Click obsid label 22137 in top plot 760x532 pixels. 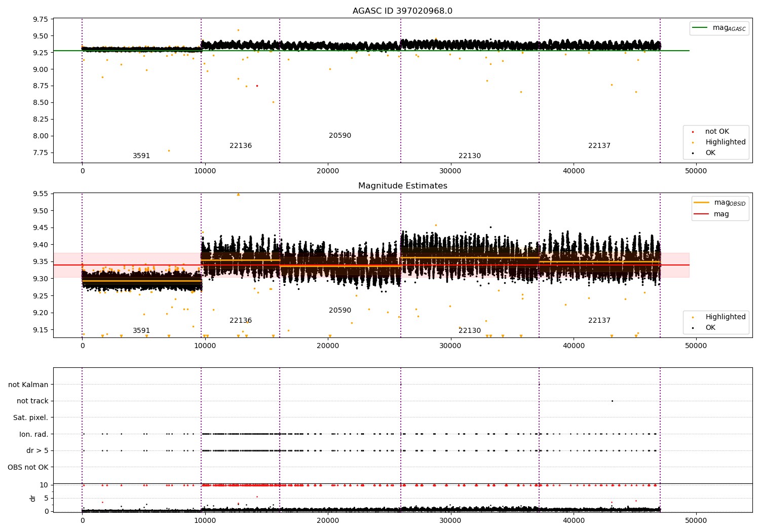pos(599,146)
